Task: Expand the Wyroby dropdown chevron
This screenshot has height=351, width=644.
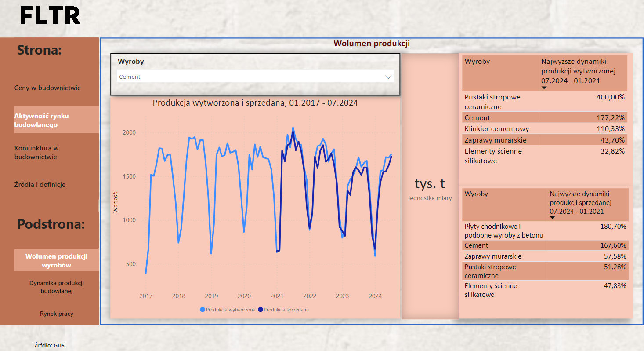Action: (x=388, y=77)
